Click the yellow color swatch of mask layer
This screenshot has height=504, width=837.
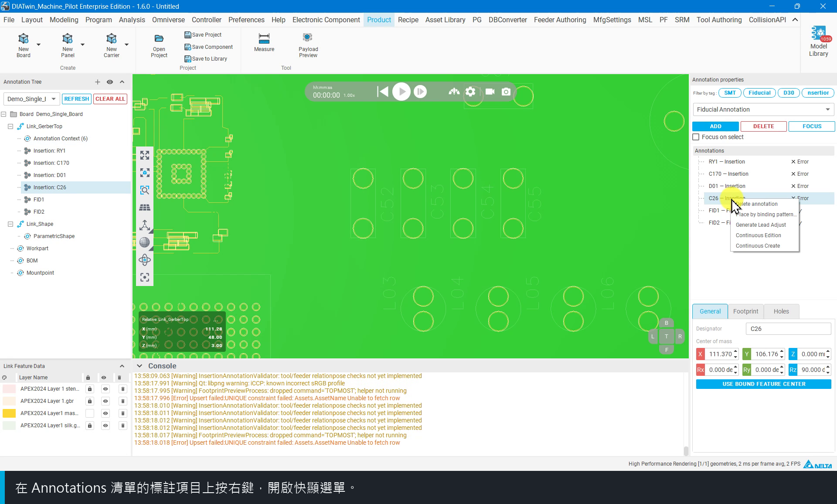click(9, 413)
